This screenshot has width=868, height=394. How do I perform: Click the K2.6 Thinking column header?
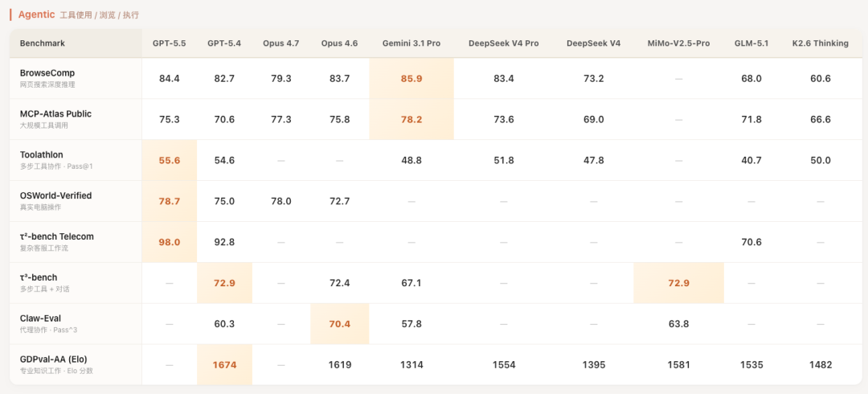820,43
